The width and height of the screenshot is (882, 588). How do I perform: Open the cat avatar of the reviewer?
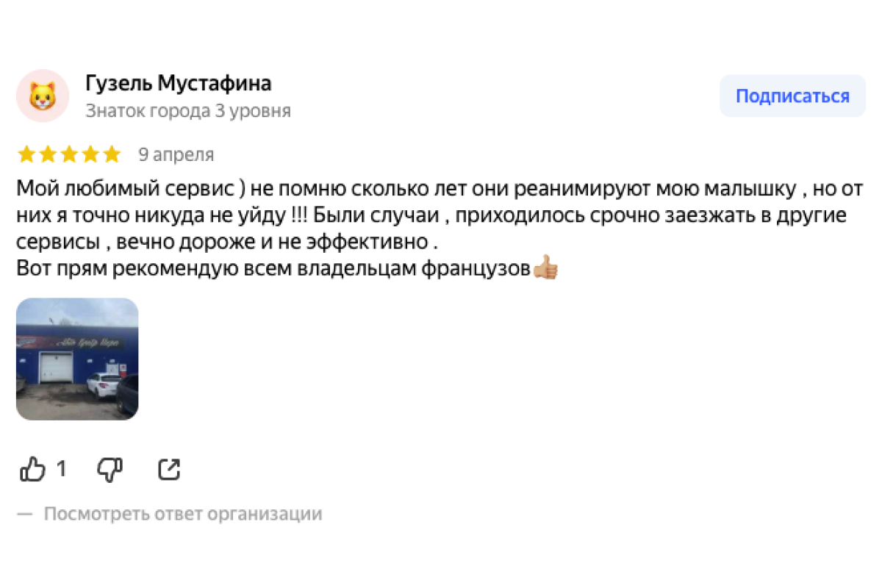click(x=43, y=96)
